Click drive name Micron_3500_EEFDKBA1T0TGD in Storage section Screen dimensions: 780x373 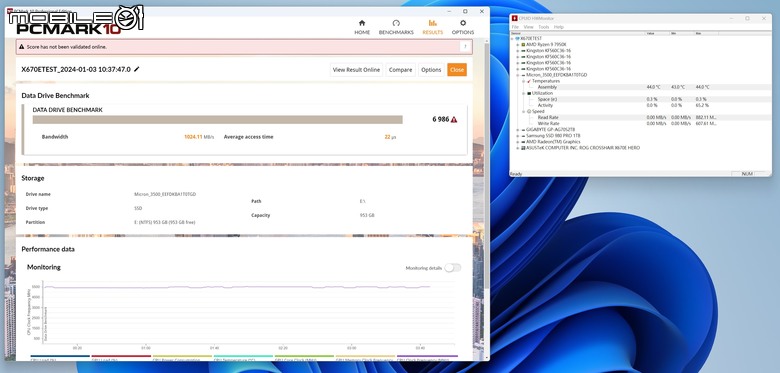point(165,194)
